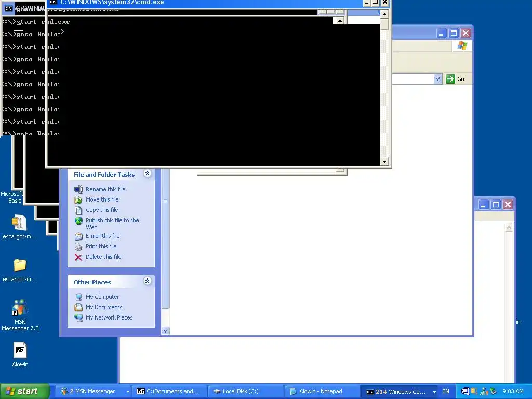The image size is (532, 399).
Task: Click Rename this file task
Action: coord(105,189)
